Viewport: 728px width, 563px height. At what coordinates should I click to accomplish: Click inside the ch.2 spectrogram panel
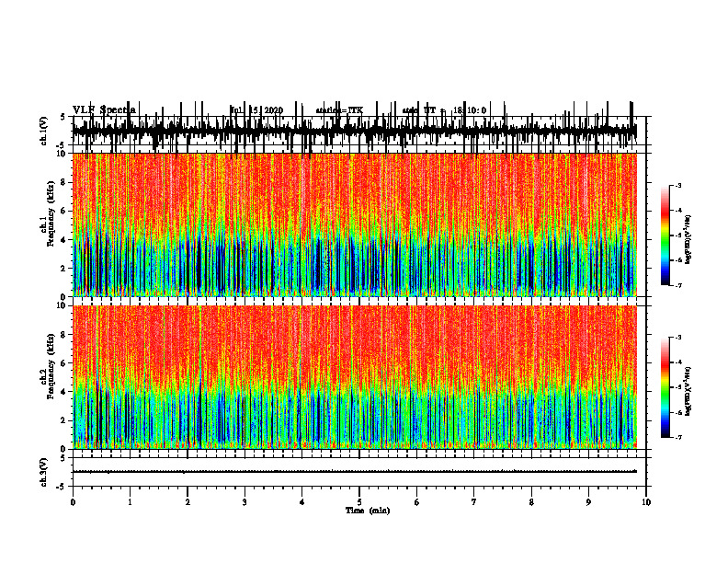pos(355,377)
